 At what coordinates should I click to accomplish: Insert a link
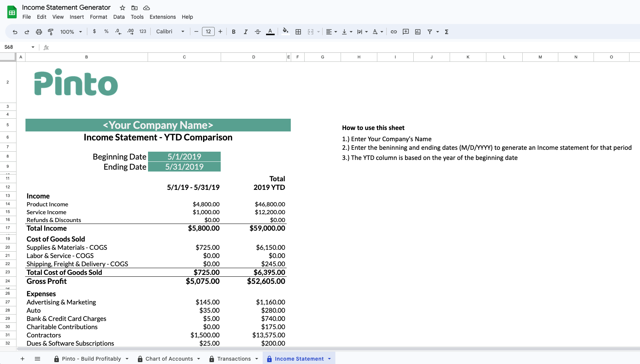click(394, 31)
